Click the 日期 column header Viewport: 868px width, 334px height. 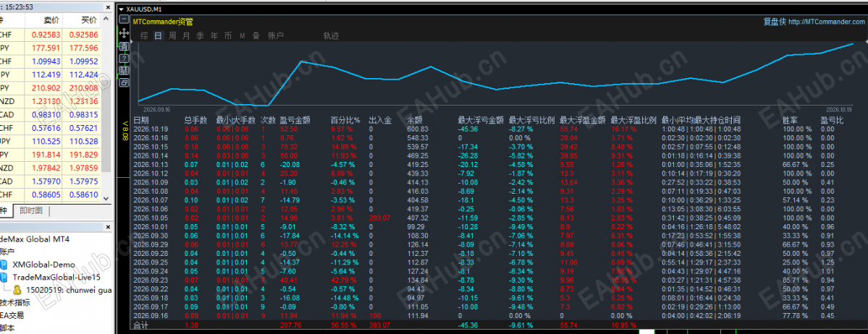point(141,119)
